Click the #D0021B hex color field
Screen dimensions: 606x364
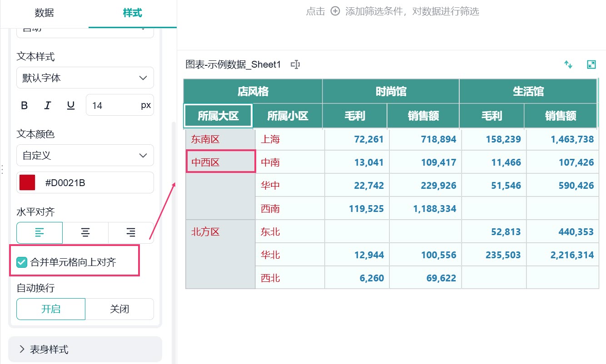point(85,182)
